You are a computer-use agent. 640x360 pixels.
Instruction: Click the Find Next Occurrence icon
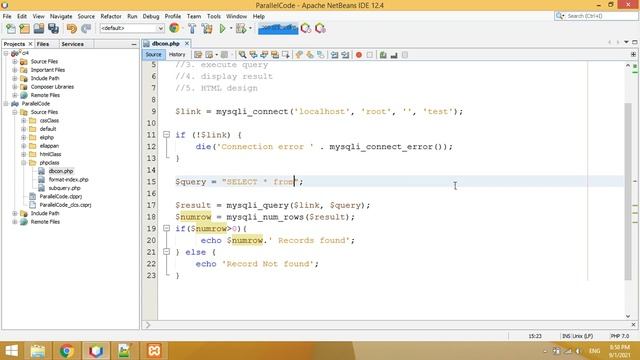coord(264,55)
